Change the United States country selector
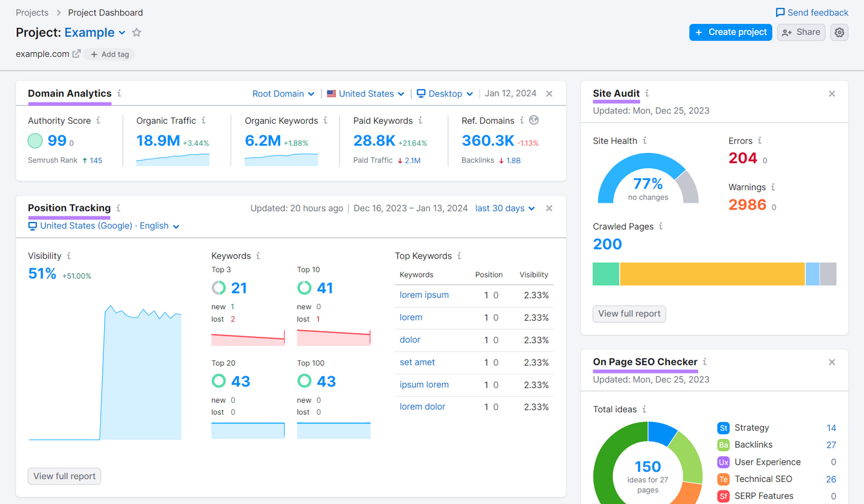Screen dimensions: 864x504 pyautogui.click(x=365, y=94)
